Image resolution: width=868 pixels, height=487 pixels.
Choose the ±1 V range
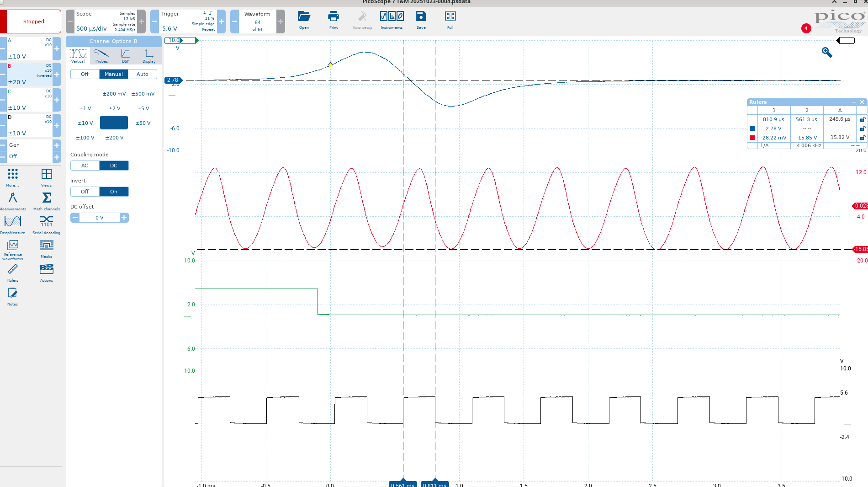point(85,108)
